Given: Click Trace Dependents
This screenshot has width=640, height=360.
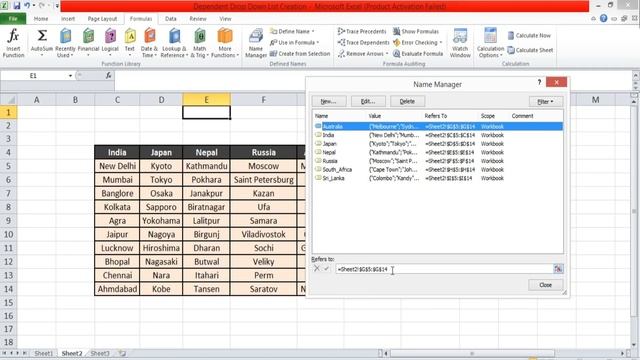Looking at the screenshot, I should click(363, 42).
